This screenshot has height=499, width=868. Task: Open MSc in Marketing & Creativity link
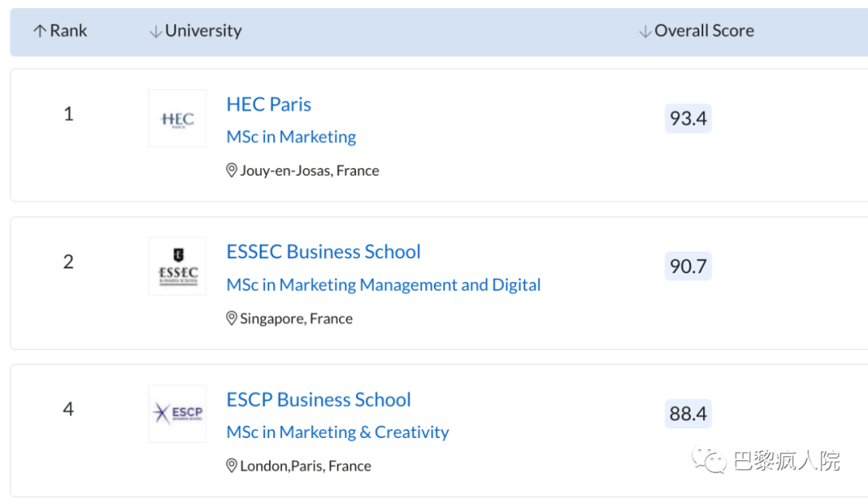[x=338, y=432]
